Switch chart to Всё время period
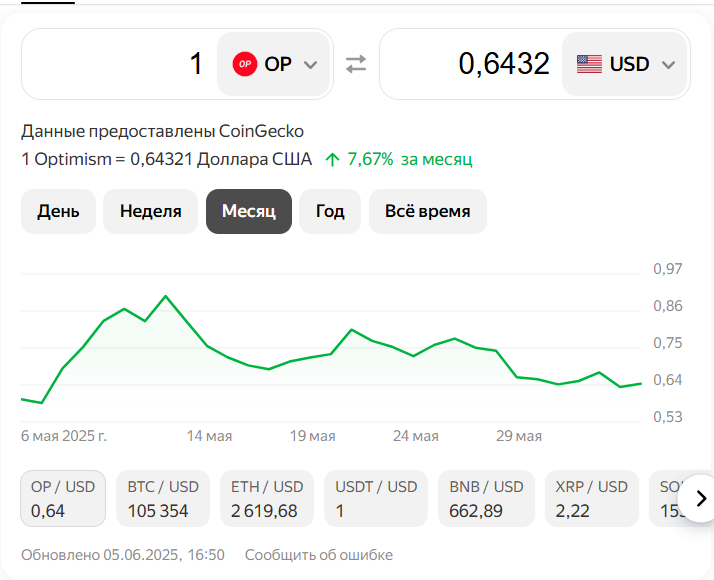The height and width of the screenshot is (580, 714). pos(428,212)
